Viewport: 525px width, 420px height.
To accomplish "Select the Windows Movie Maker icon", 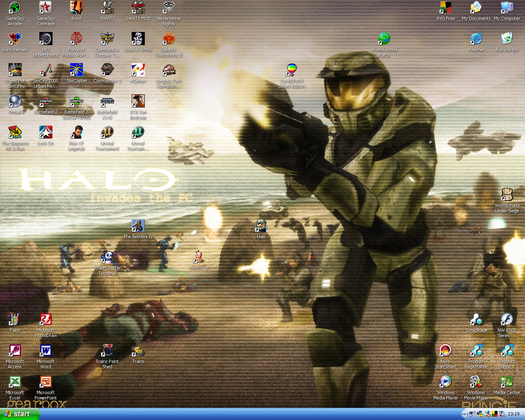I will pyautogui.click(x=476, y=388).
